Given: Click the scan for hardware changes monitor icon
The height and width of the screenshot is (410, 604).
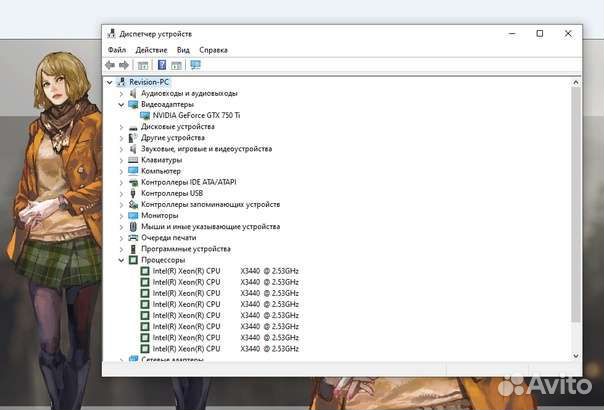Looking at the screenshot, I should [x=195, y=65].
